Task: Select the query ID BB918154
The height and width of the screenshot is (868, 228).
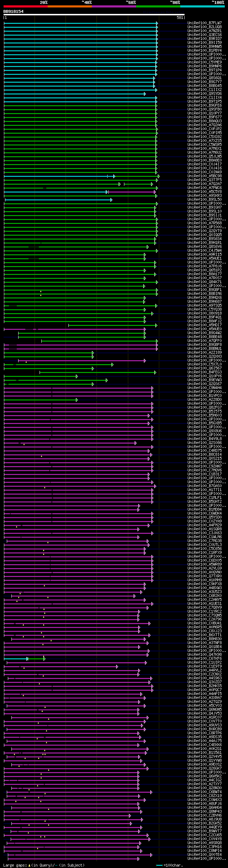Action: pos(14,11)
